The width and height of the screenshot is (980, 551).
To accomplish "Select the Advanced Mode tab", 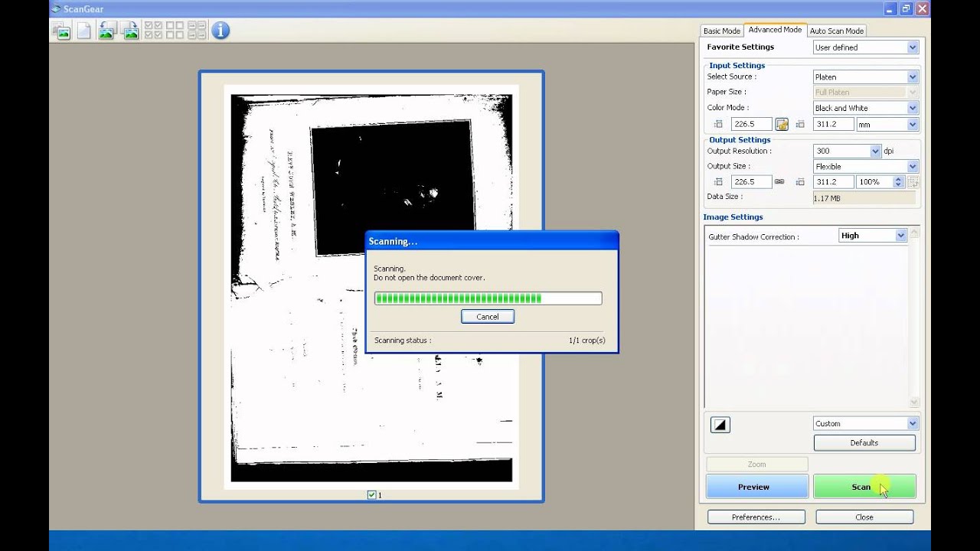I will [x=775, y=30].
